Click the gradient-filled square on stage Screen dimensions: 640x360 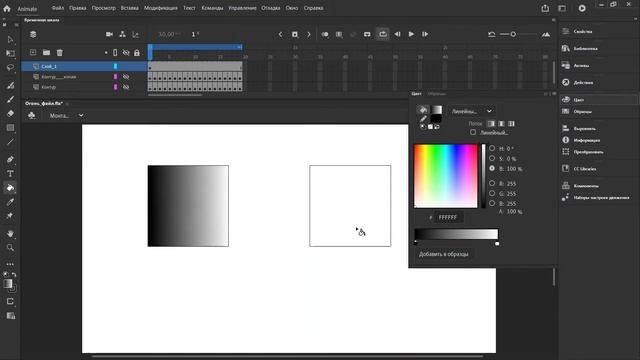[x=188, y=206]
